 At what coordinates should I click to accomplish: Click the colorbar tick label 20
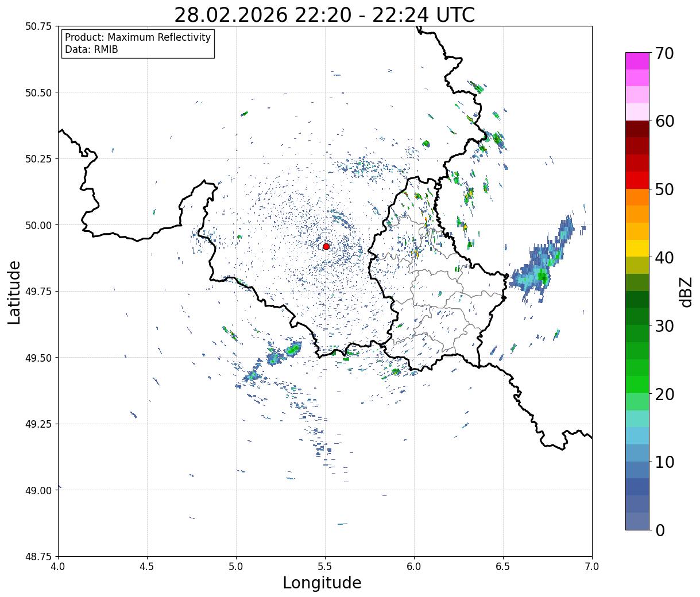[x=664, y=394]
